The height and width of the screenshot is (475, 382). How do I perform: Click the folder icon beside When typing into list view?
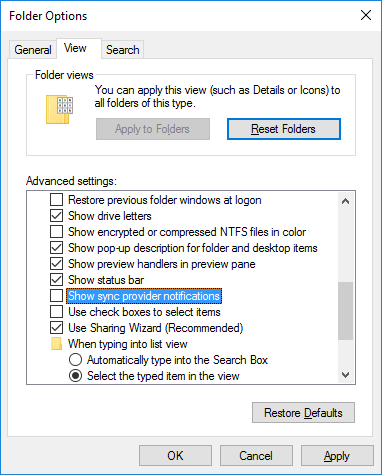56,344
